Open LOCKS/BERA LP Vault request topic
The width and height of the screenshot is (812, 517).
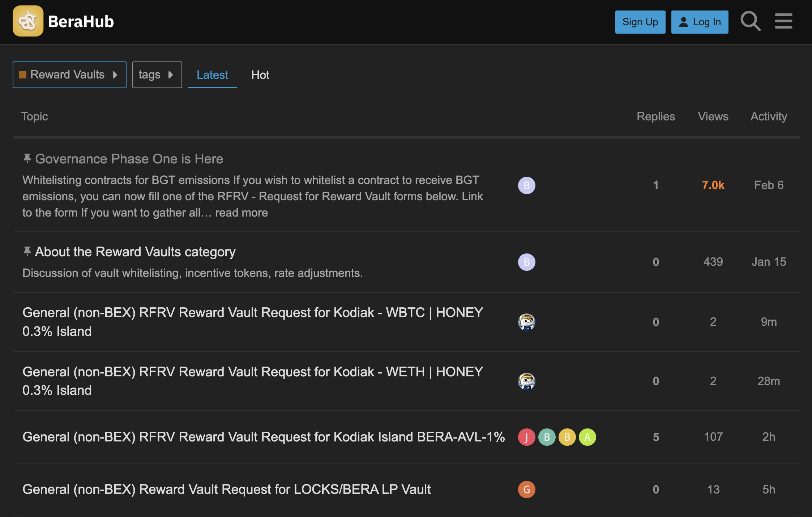(x=227, y=490)
